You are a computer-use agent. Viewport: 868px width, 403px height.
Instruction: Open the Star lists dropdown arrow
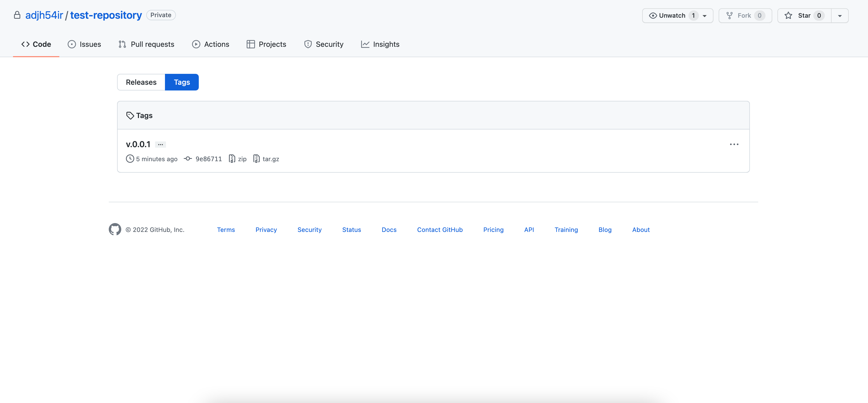(x=840, y=16)
